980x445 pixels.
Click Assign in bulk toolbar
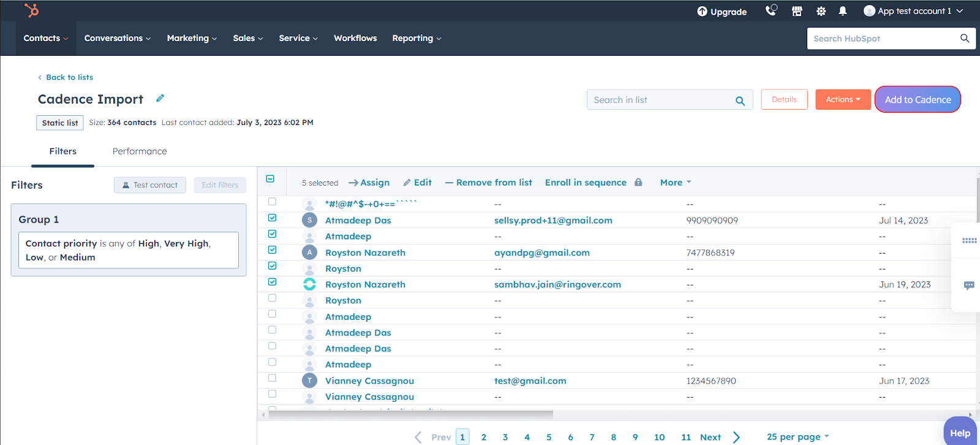(369, 182)
